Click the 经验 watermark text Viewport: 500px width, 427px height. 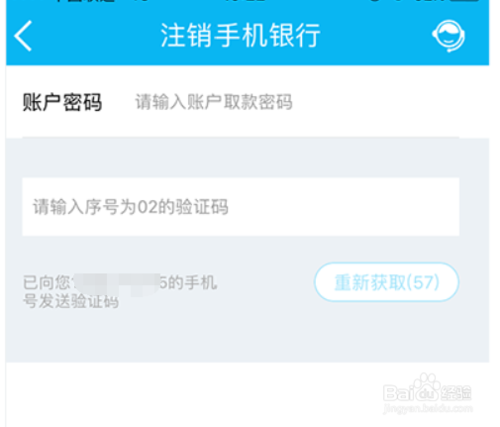[x=456, y=393]
